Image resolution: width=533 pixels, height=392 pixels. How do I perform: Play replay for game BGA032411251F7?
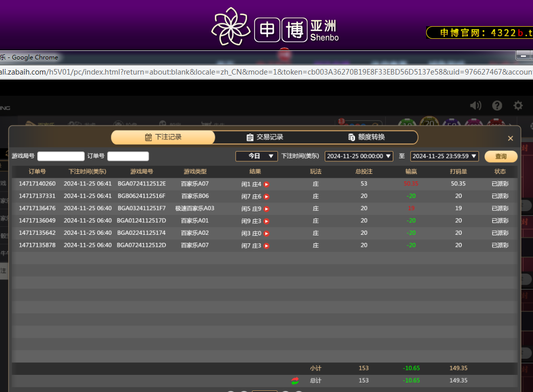[x=267, y=209]
